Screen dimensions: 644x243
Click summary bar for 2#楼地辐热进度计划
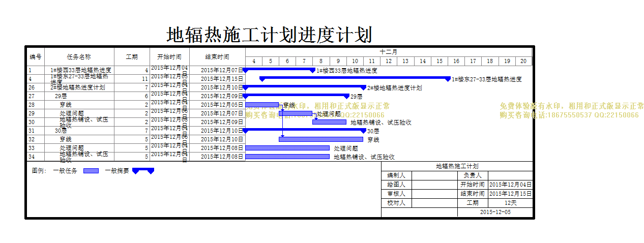pyautogui.click(x=304, y=87)
